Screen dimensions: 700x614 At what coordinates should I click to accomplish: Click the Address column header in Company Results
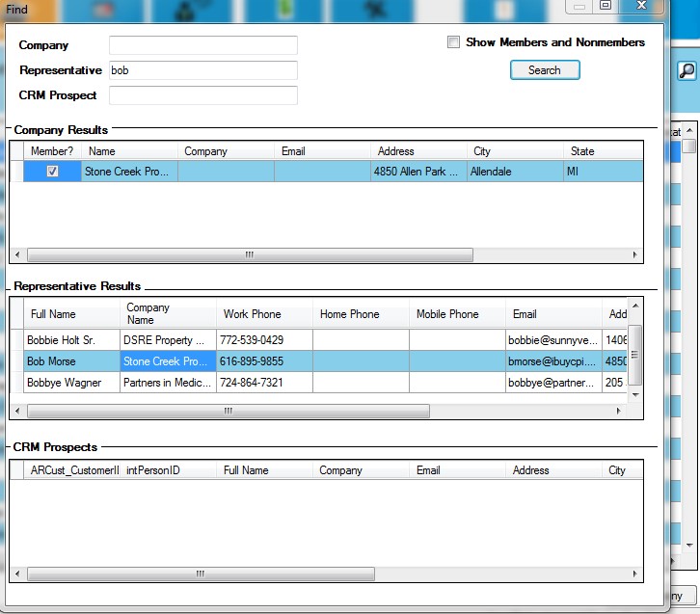click(x=418, y=151)
